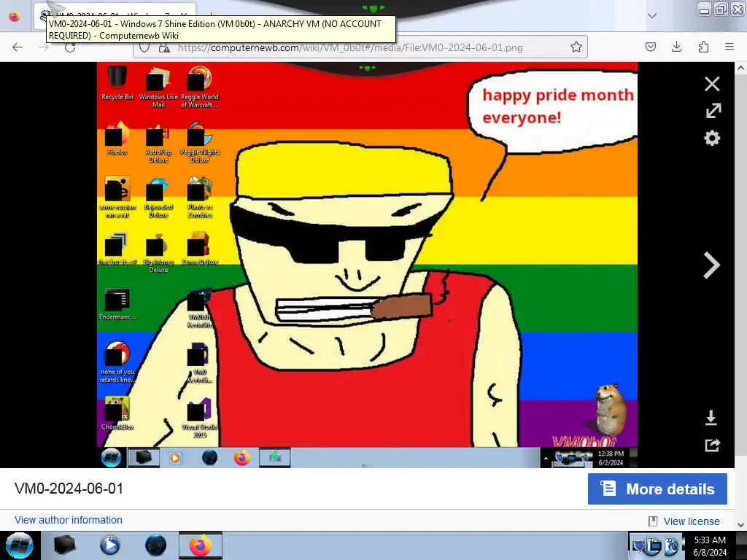This screenshot has width=747, height=560.
Task: Open the Firefox downloads panel
Action: 676,47
